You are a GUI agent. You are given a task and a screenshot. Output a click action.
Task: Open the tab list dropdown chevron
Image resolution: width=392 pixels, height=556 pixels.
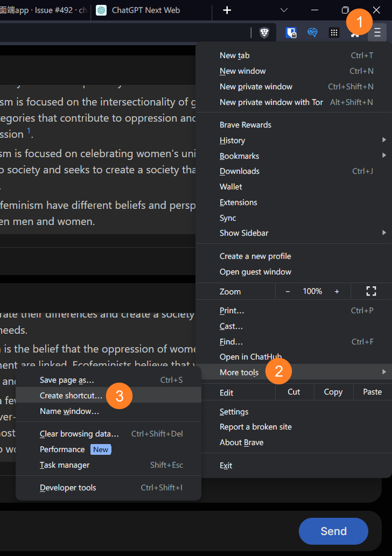(x=284, y=10)
